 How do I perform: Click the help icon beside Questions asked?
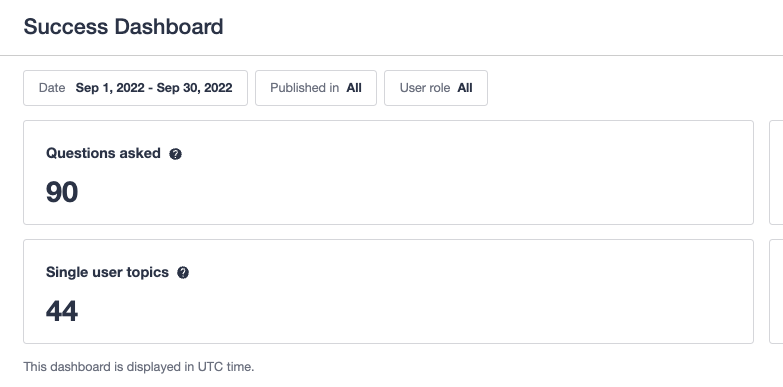coord(175,154)
